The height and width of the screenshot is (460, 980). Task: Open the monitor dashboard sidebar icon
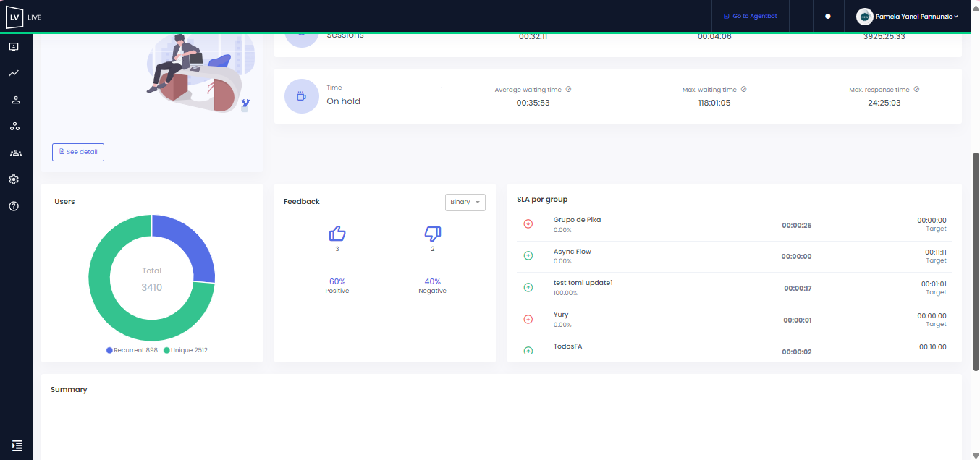(14, 47)
